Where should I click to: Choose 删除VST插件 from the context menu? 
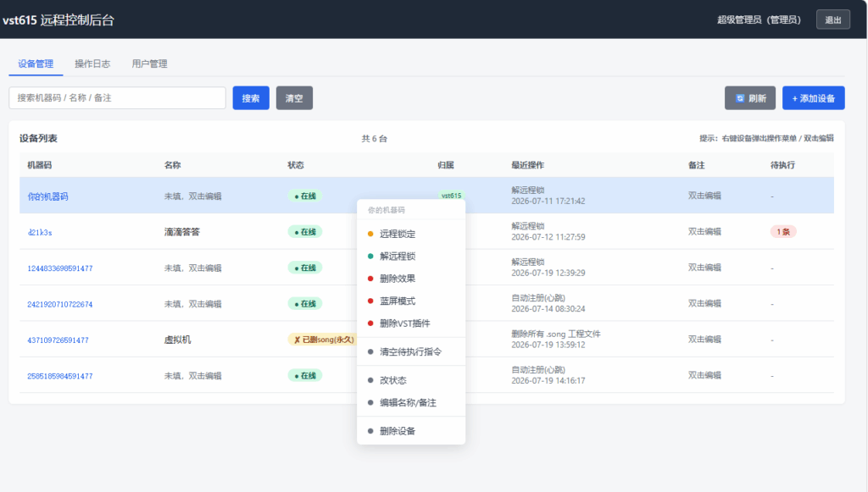pos(411,323)
